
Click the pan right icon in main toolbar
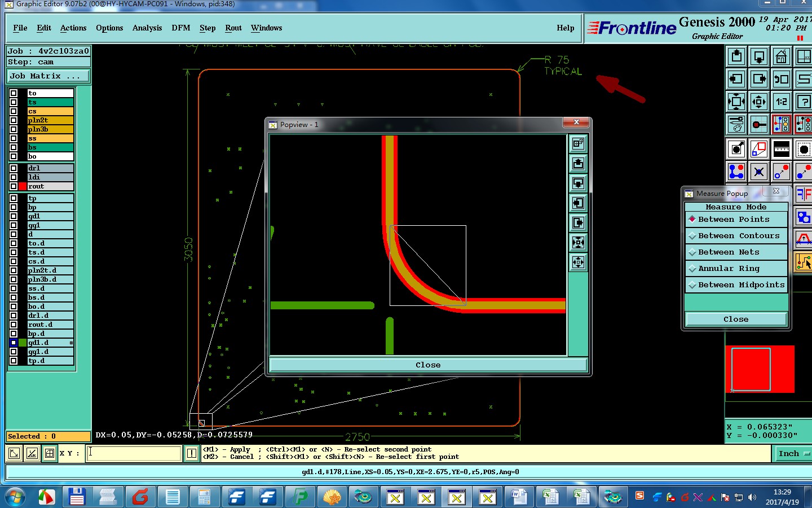759,79
